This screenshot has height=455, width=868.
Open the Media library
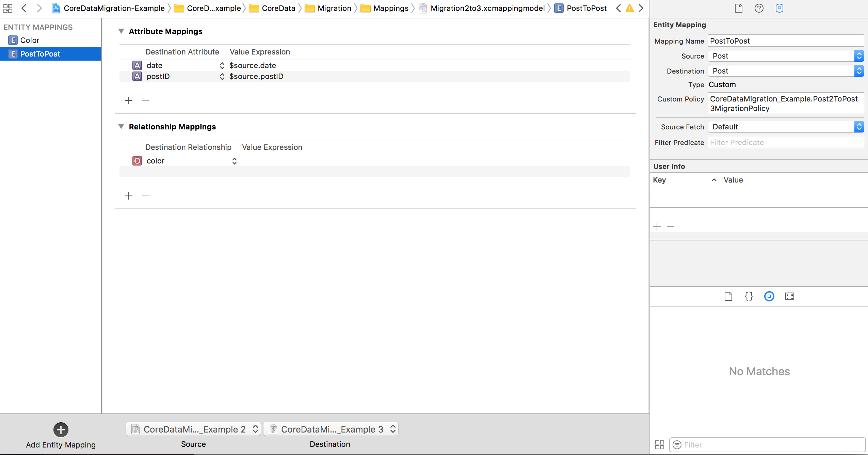tap(790, 296)
